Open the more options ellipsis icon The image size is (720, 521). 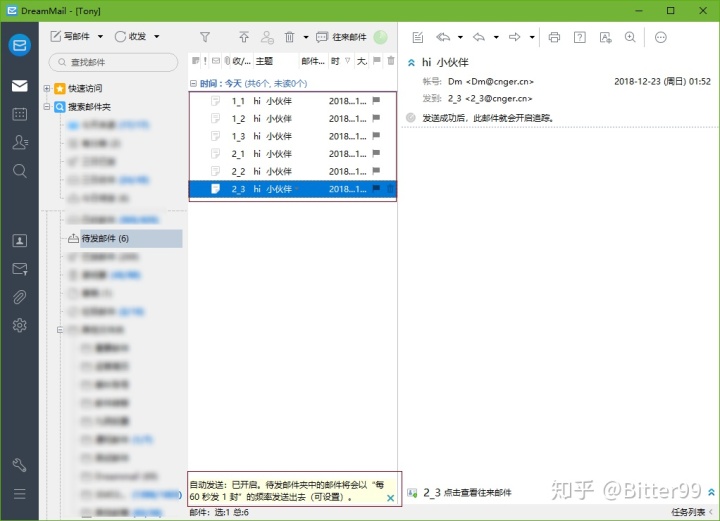(661, 37)
